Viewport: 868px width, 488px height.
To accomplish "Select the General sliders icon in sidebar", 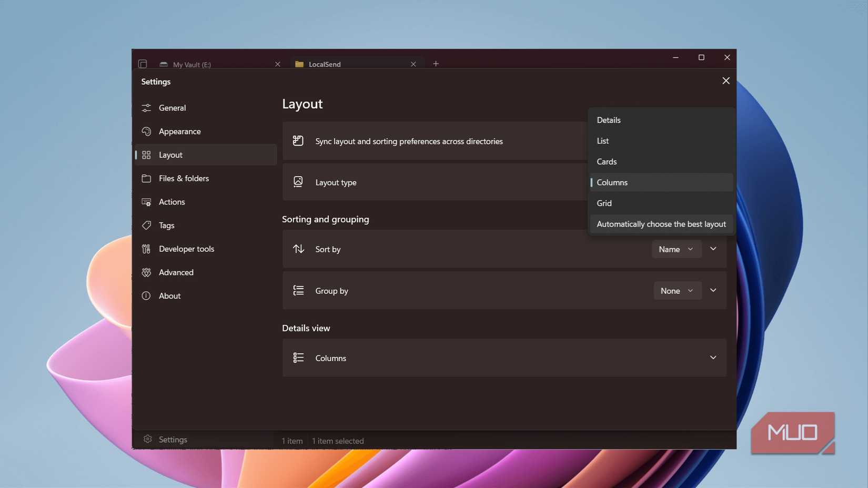I will [146, 108].
